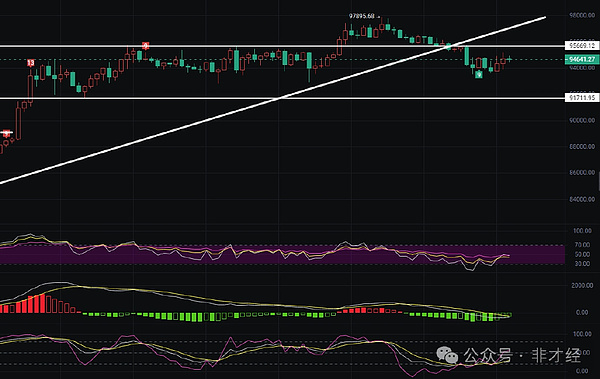Viewport: 600px width, 379px height.
Task: Click the green "9" marker below candles
Action: click(479, 75)
